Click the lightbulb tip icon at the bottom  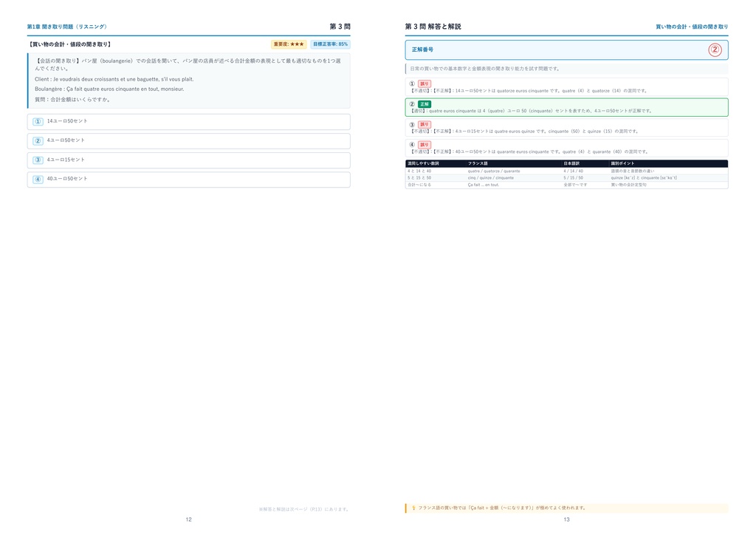tap(413, 508)
